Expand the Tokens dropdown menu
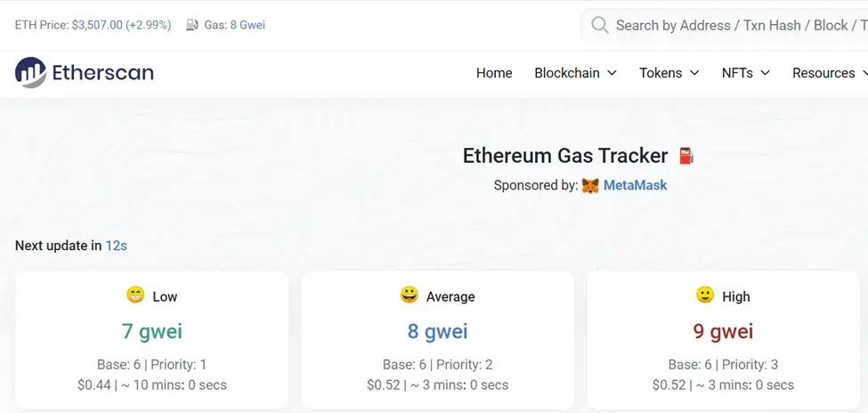The image size is (868, 413). [x=669, y=73]
